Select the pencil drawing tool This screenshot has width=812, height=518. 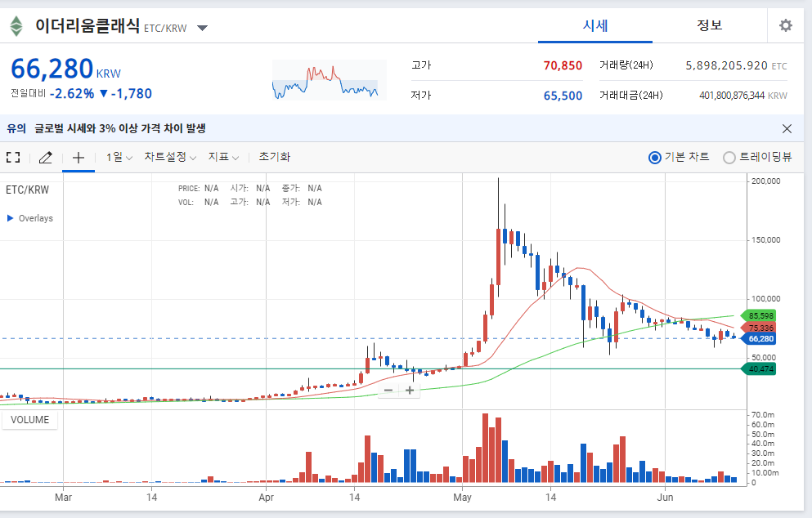pos(46,158)
